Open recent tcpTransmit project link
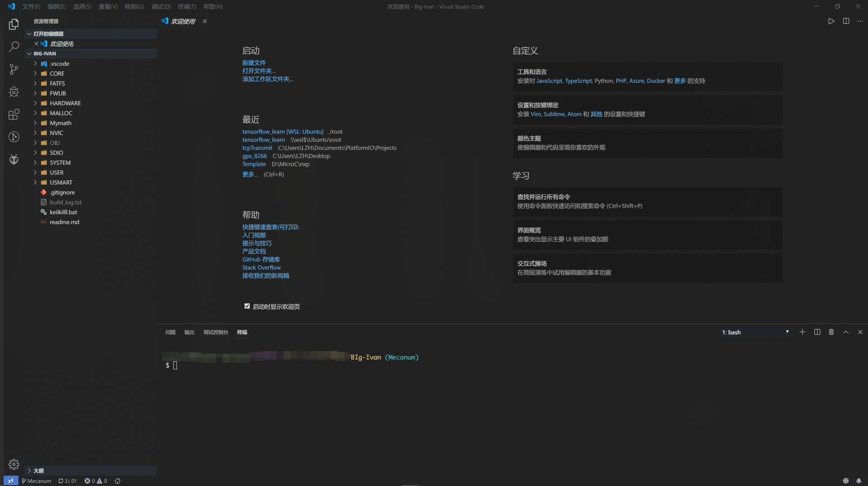 pos(257,148)
